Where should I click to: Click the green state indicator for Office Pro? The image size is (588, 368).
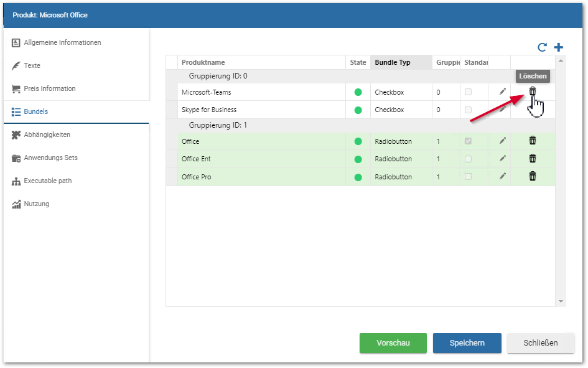(358, 177)
